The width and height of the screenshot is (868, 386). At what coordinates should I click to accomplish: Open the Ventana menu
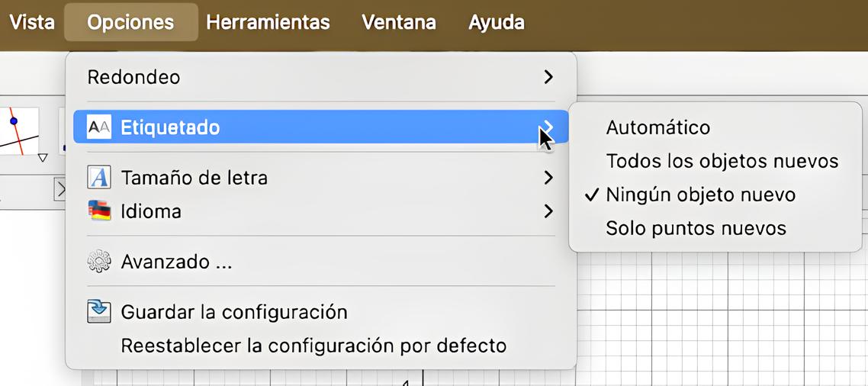coord(399,22)
